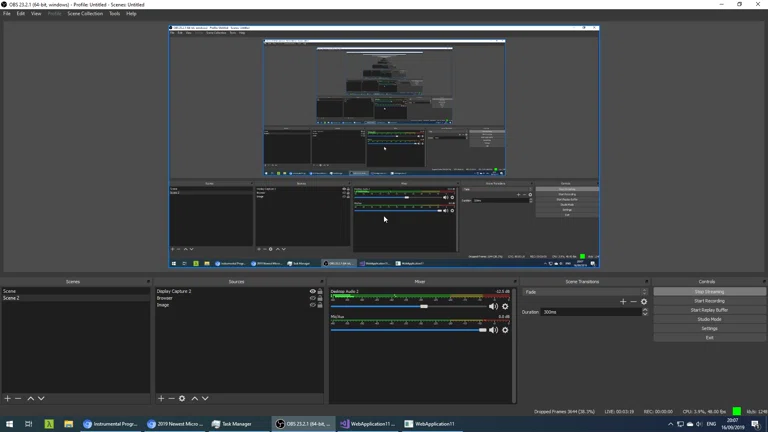Image resolution: width=768 pixels, height=432 pixels.
Task: Click the Duration spinner arrows
Action: (645, 312)
